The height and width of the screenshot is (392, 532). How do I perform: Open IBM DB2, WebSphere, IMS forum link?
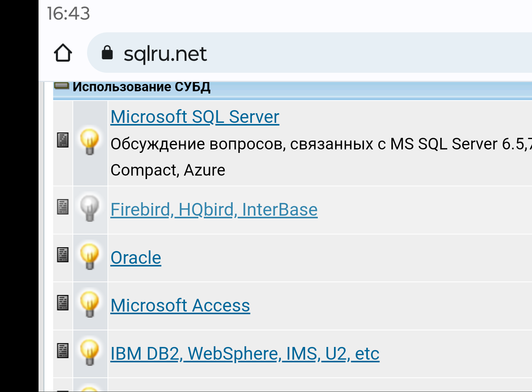coord(245,354)
